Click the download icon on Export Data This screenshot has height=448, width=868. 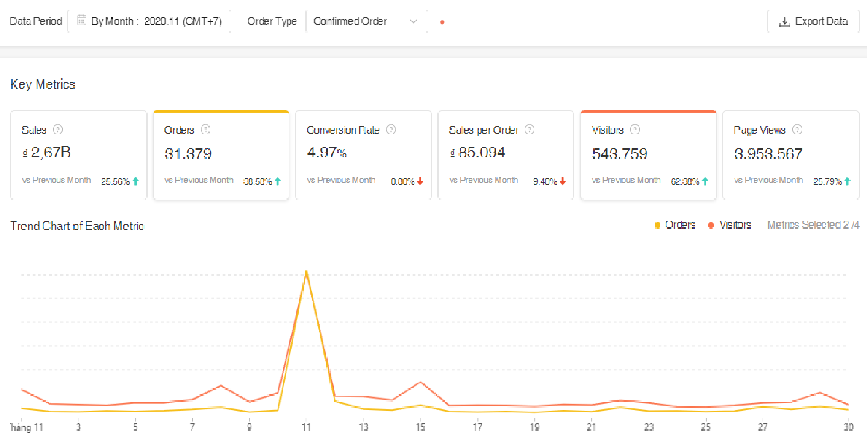(784, 22)
